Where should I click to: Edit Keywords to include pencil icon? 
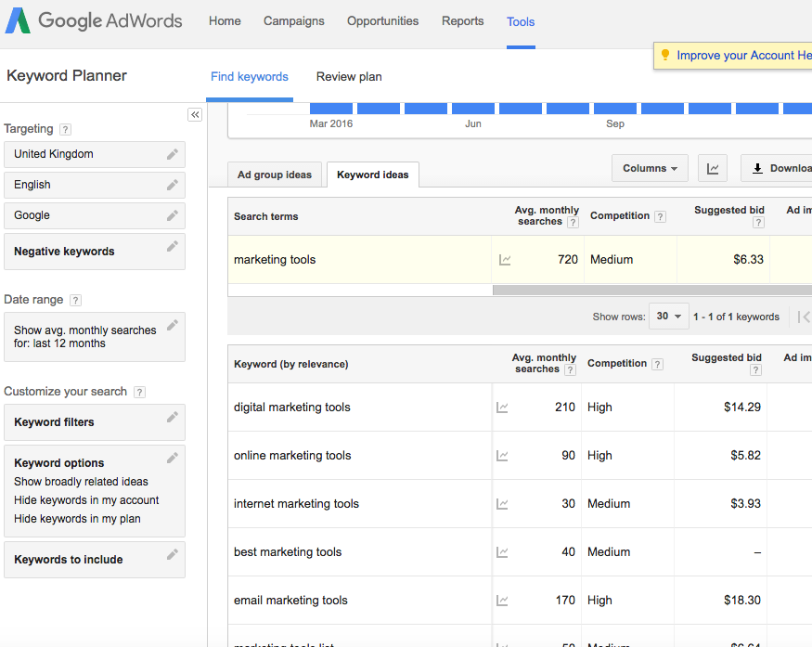click(x=173, y=554)
